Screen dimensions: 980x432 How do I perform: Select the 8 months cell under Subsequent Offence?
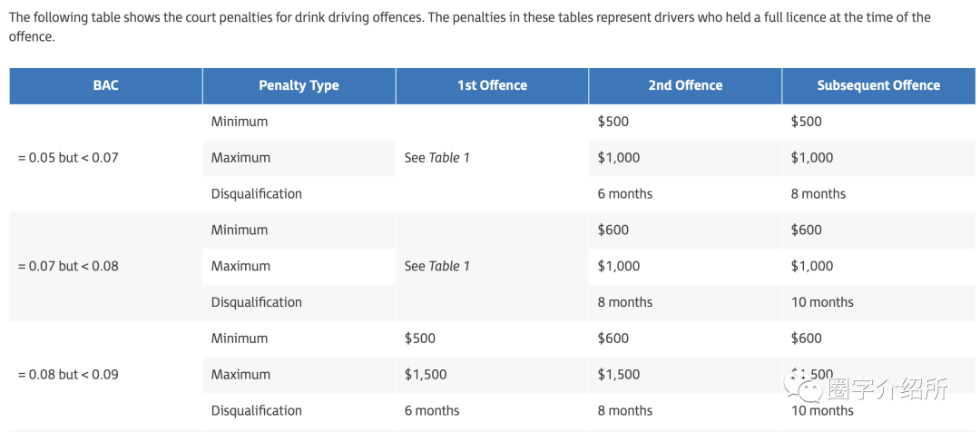pyautogui.click(x=818, y=194)
